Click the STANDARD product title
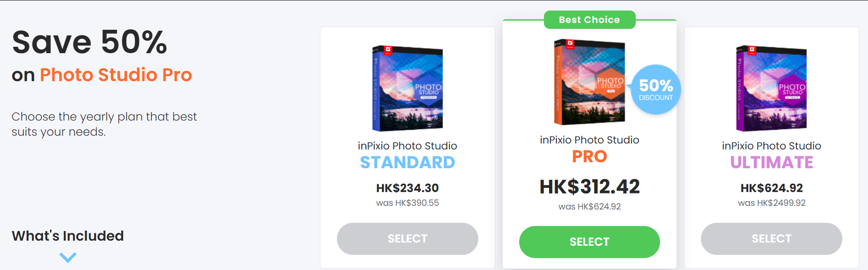Screen dimensions: 868x270 click(x=407, y=162)
